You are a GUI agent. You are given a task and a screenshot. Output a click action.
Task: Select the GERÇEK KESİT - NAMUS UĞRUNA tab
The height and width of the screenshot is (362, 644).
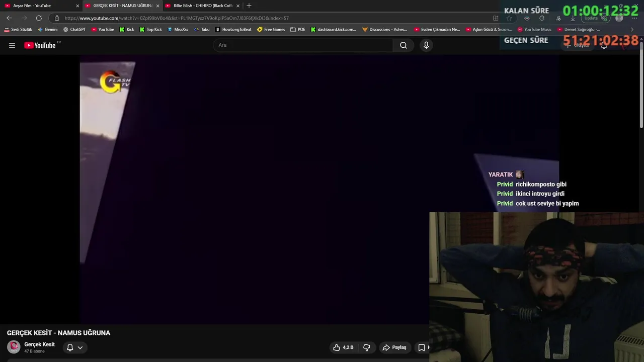122,6
